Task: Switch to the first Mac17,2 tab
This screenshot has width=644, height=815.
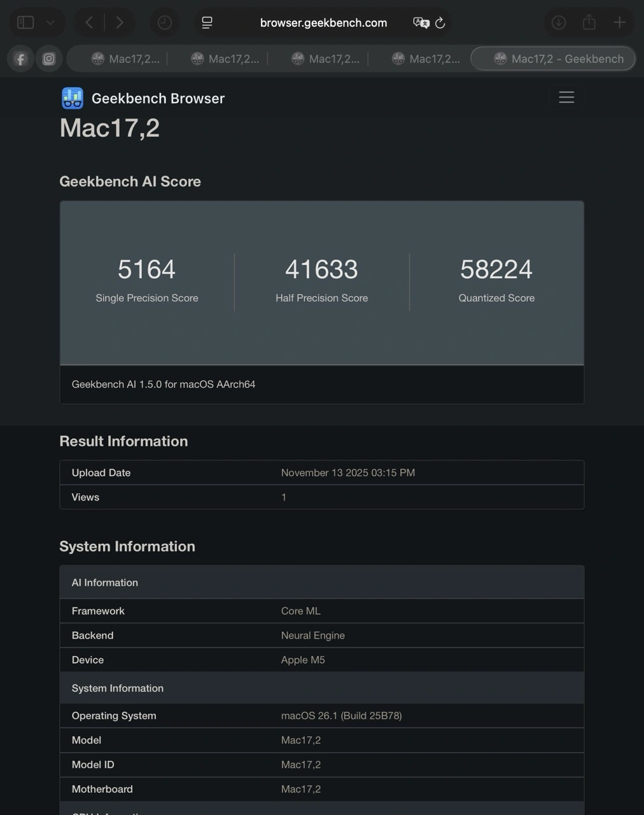Action: (125, 59)
